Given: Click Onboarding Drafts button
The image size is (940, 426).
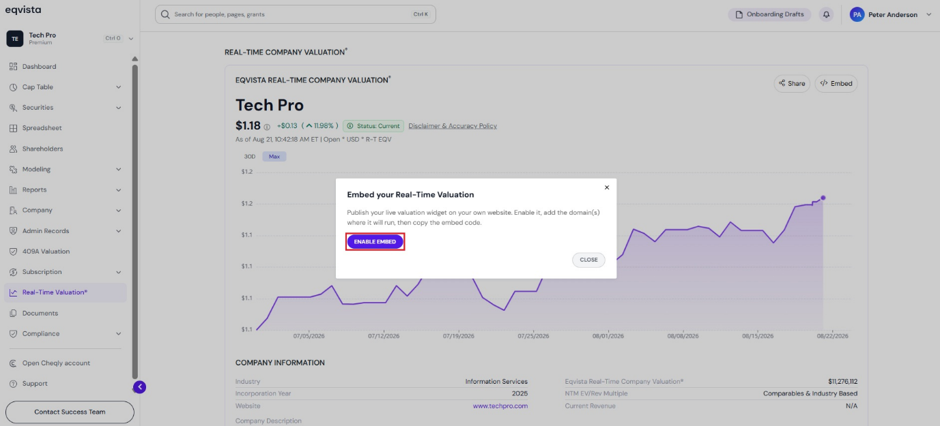Looking at the screenshot, I should (x=770, y=14).
